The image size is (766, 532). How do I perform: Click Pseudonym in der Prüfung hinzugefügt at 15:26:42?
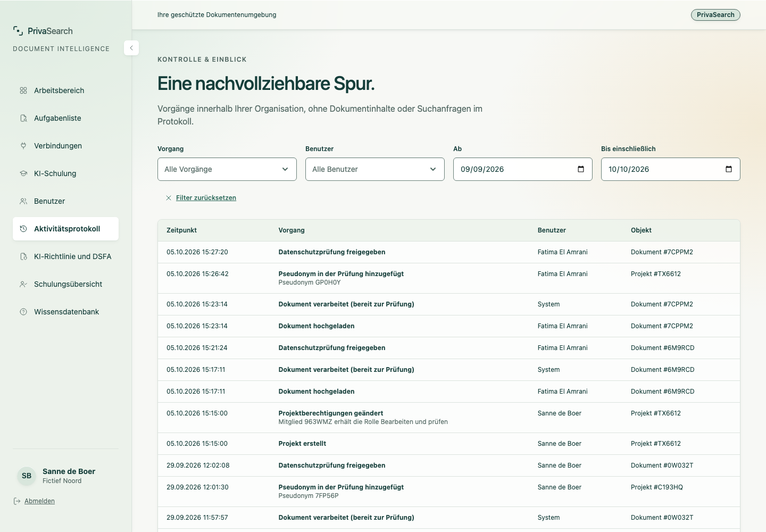341,274
